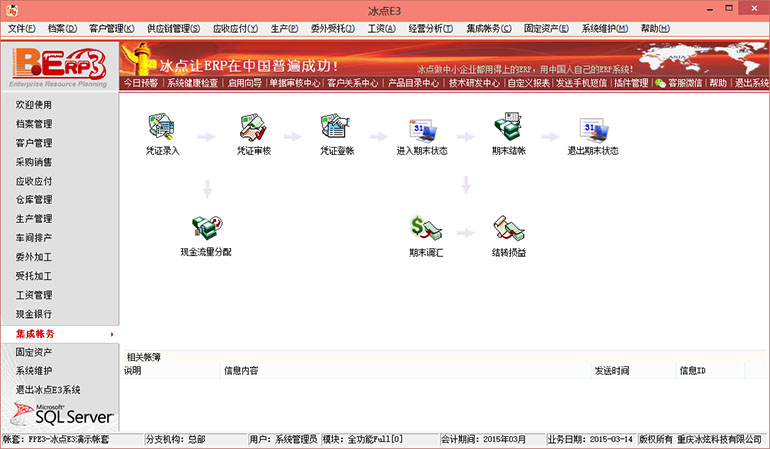Select 欢迎使用 in the sidebar
770x449 pixels.
[x=33, y=105]
